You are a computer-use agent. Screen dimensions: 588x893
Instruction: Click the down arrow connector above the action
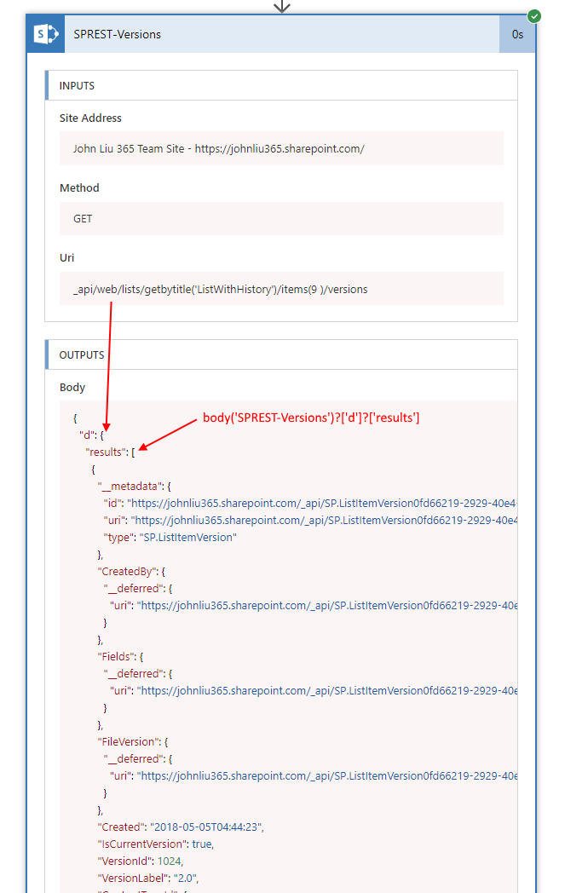(x=281, y=6)
